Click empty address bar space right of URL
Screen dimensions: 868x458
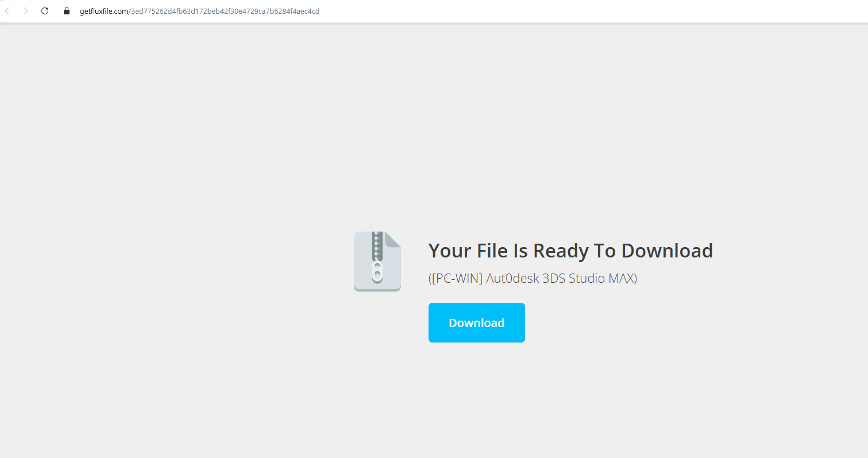574,11
